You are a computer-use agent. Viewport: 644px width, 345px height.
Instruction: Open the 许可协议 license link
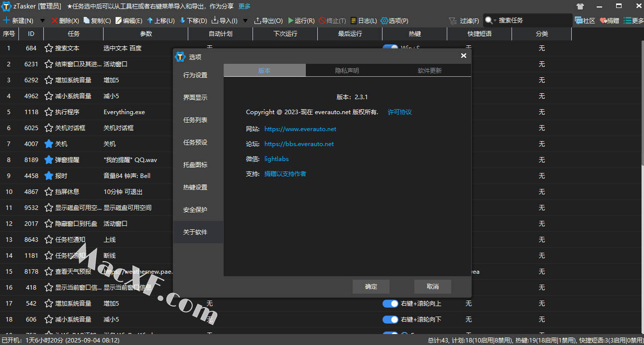coord(400,112)
